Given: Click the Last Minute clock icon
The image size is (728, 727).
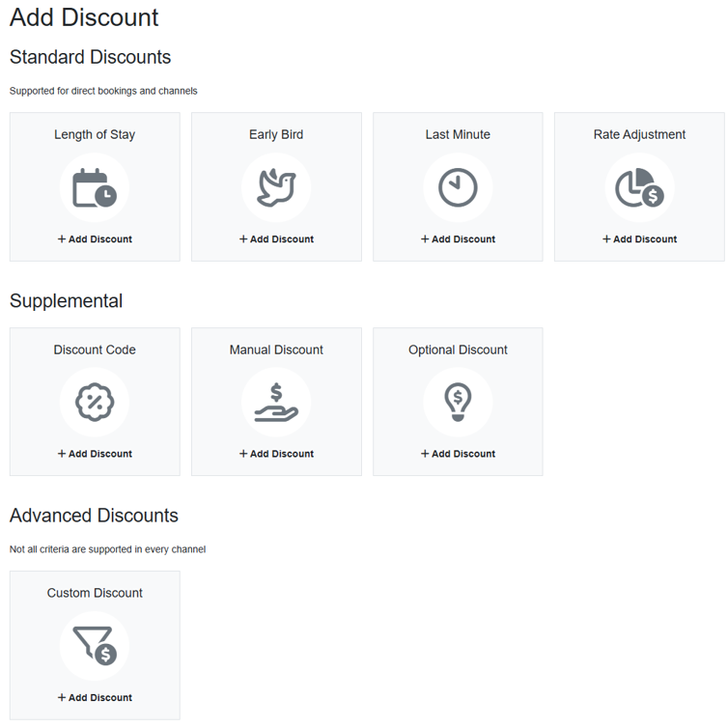Looking at the screenshot, I should [458, 187].
